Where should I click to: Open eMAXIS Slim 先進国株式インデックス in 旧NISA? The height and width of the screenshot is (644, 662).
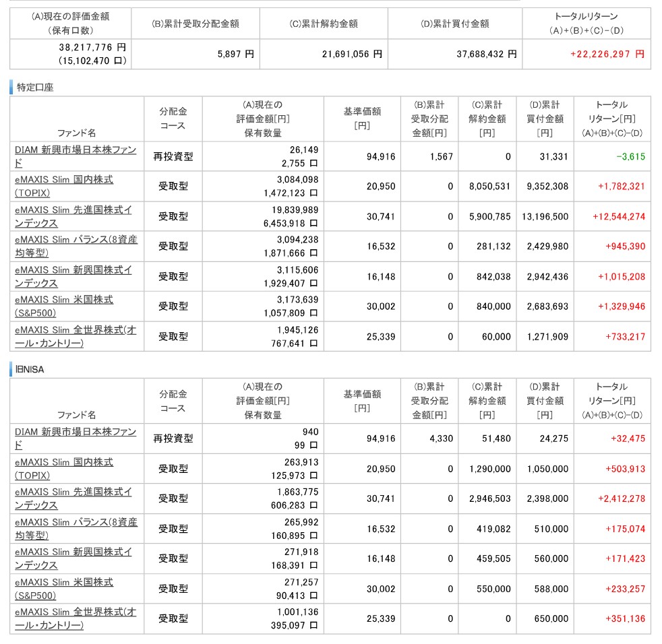(x=73, y=498)
